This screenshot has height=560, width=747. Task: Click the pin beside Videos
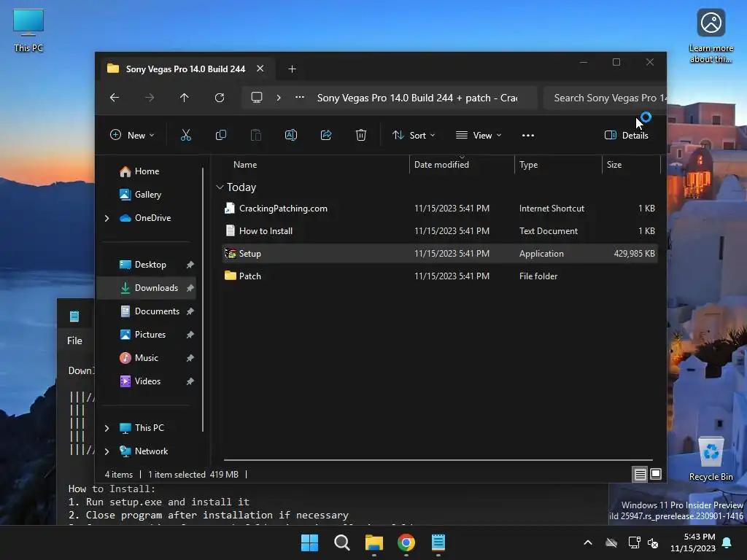(190, 381)
